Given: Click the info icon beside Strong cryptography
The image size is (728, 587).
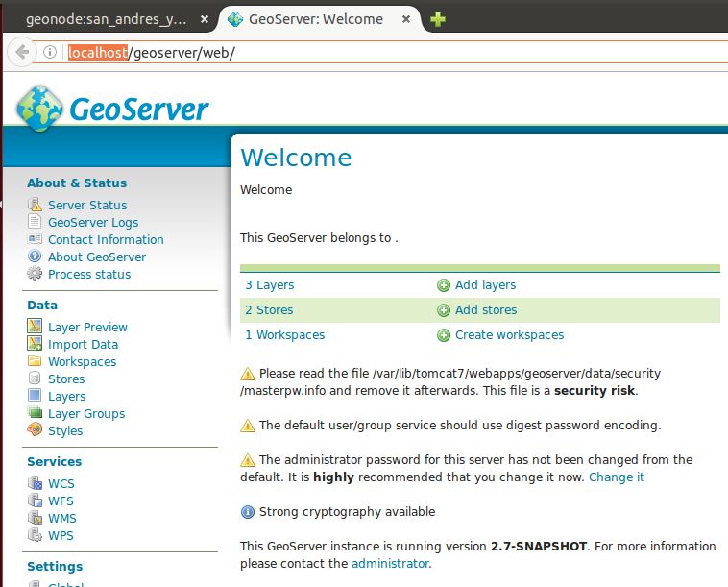Looking at the screenshot, I should [248, 512].
